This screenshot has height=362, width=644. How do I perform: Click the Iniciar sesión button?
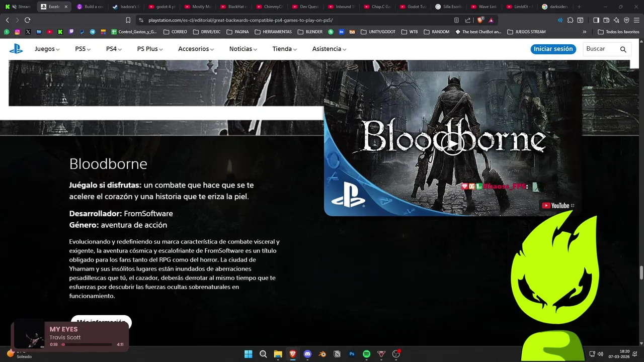point(553,49)
